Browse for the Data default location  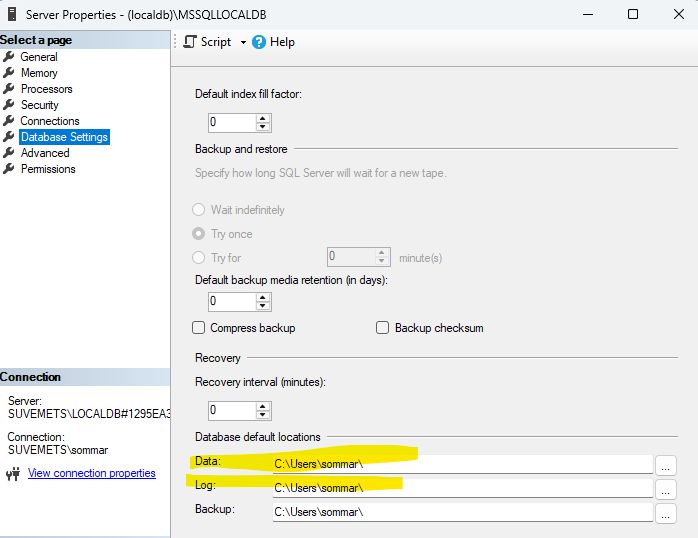pyautogui.click(x=666, y=465)
